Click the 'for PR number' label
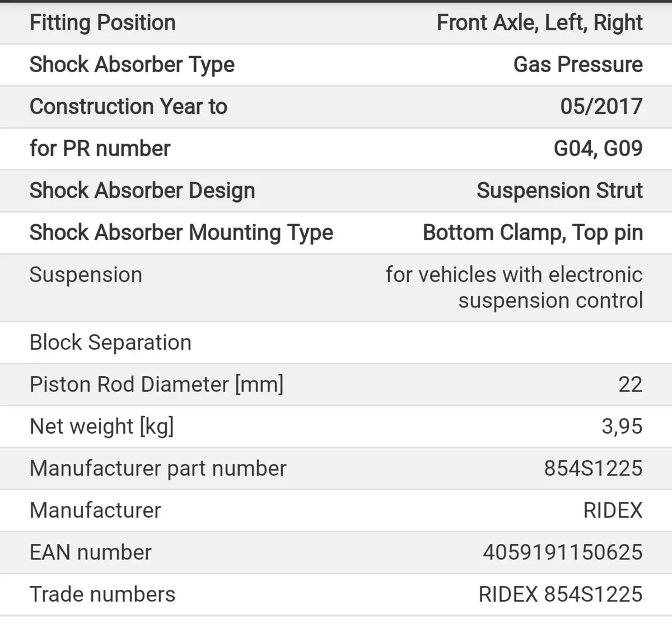672x624 pixels. (x=100, y=149)
